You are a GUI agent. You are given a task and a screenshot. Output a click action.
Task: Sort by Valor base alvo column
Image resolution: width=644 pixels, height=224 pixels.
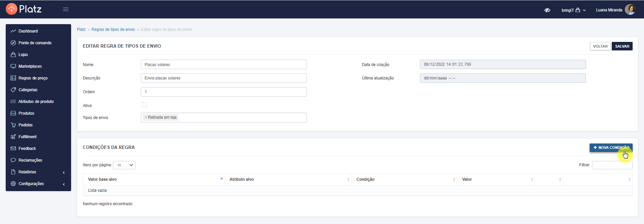tap(154, 179)
